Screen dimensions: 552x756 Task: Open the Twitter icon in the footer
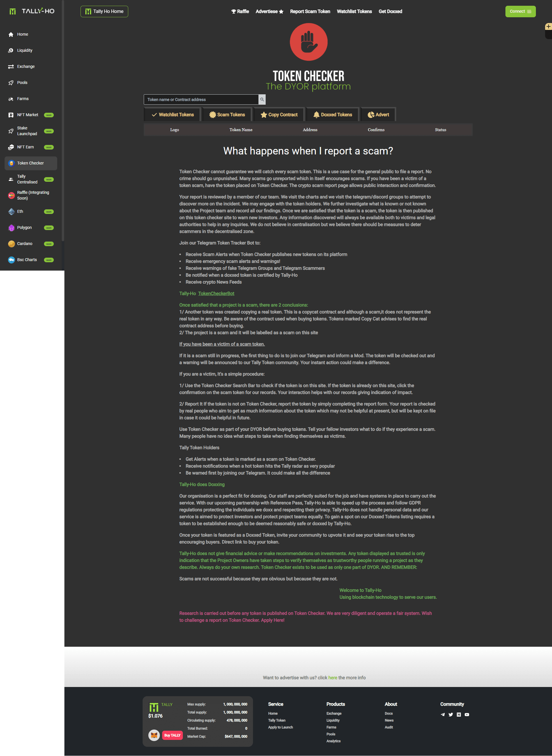(451, 715)
